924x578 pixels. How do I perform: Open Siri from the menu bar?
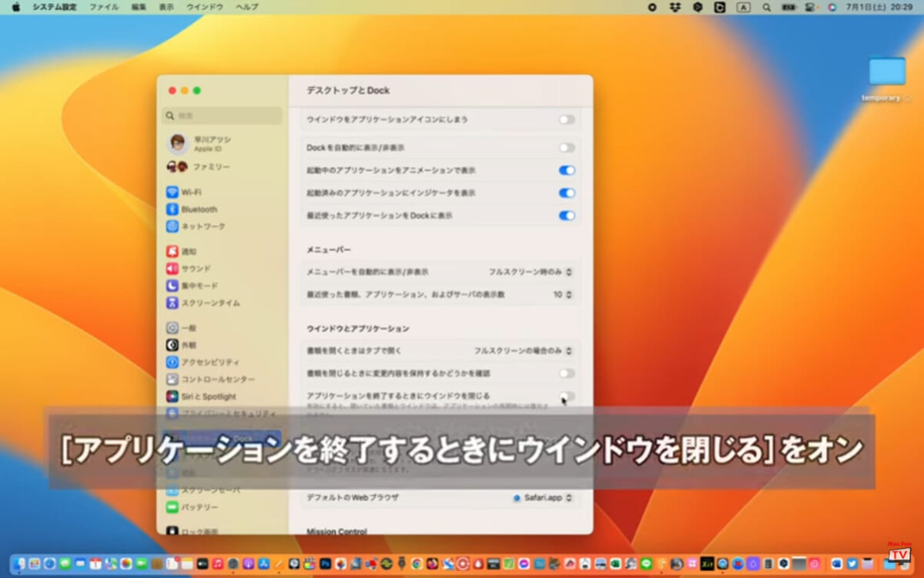click(832, 7)
